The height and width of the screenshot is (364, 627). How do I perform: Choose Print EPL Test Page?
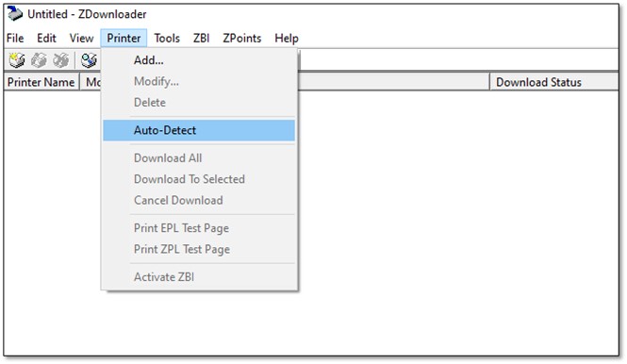[199, 228]
